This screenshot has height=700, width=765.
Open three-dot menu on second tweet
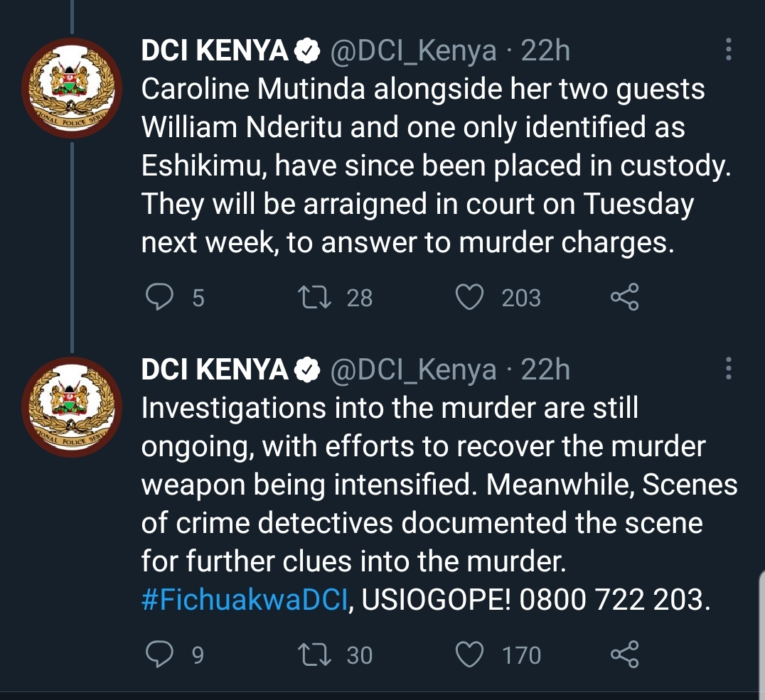[x=729, y=368]
